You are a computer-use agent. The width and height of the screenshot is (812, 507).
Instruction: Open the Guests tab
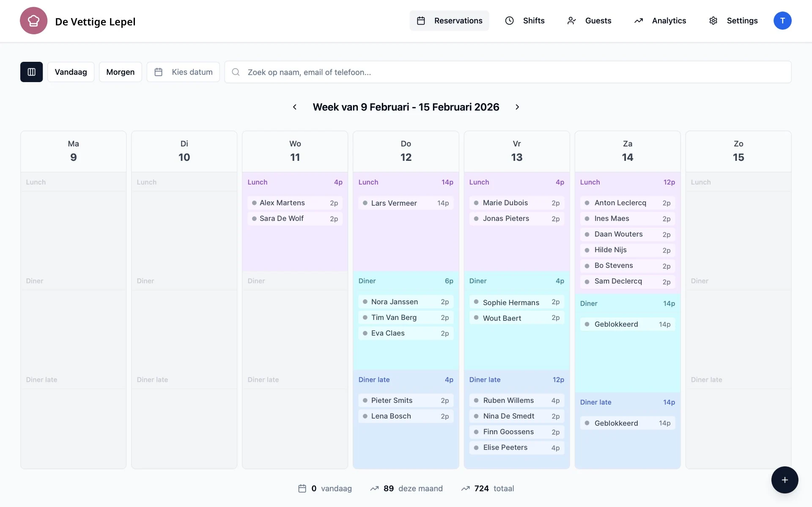pos(589,21)
